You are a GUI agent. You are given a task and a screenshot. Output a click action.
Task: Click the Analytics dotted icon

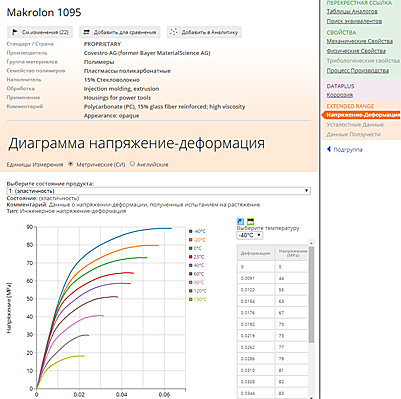(174, 32)
